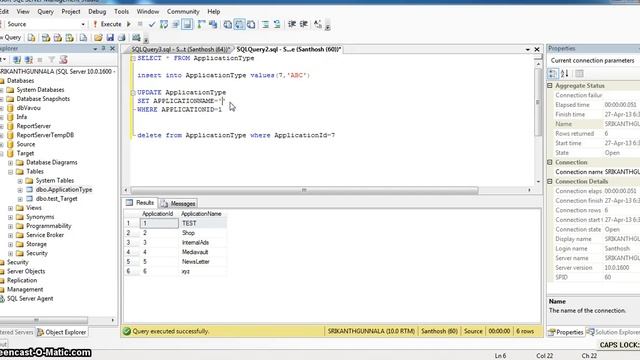Collapse the Tables node
This screenshot has width=640, height=360.
click(x=11, y=172)
